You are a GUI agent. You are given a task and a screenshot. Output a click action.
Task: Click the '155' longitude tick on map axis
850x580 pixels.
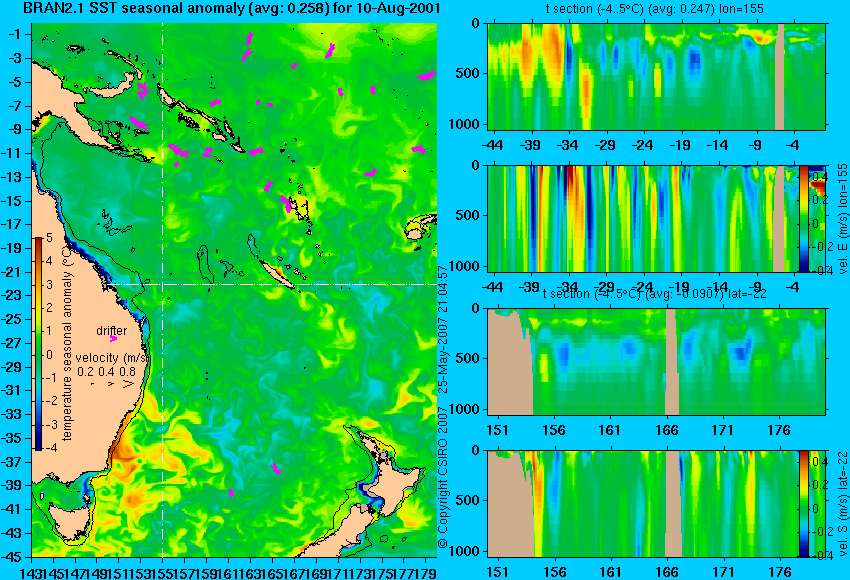pos(163,572)
